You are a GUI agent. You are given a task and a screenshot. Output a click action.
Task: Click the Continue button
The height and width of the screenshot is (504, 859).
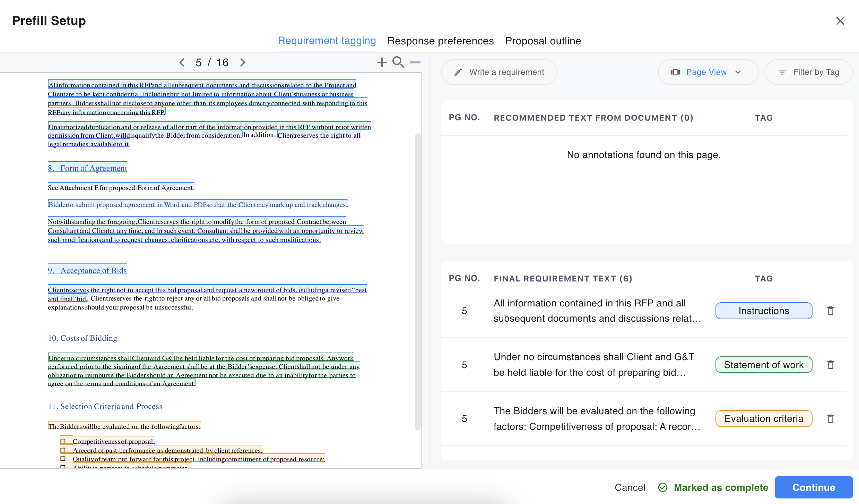814,487
